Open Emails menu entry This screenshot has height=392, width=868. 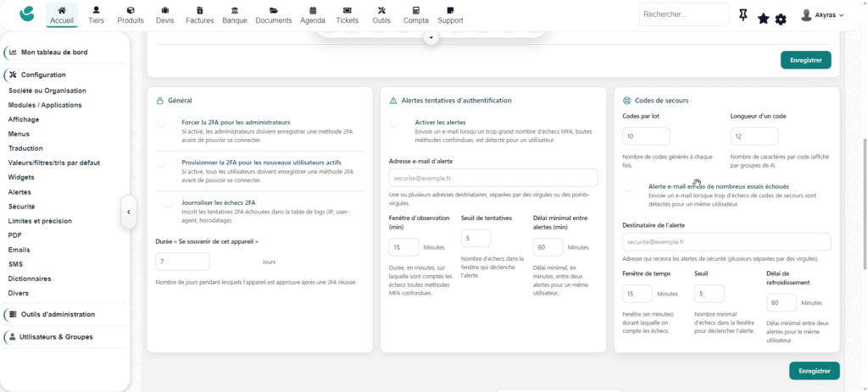pyautogui.click(x=19, y=250)
